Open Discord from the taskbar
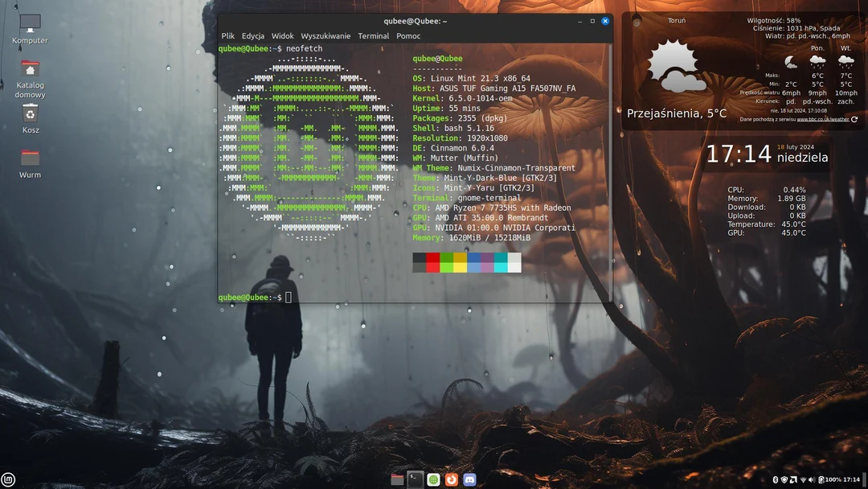Viewport: 868px width, 489px height. [469, 479]
